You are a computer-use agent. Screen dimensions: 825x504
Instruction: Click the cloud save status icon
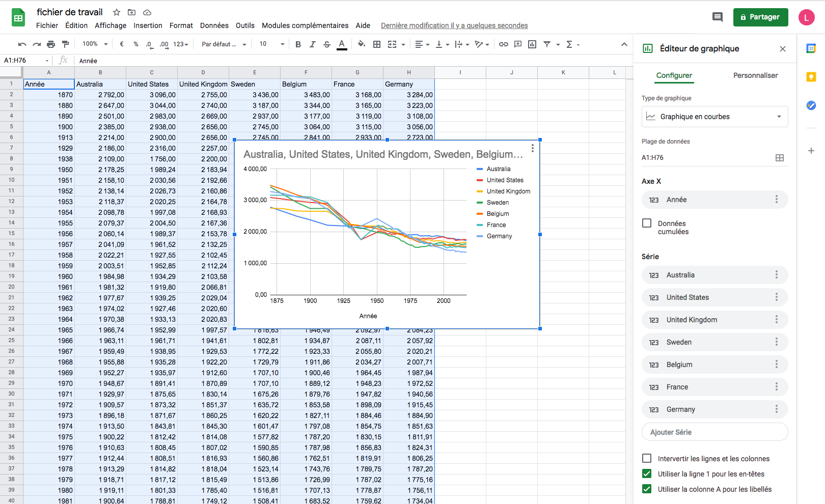(x=147, y=12)
